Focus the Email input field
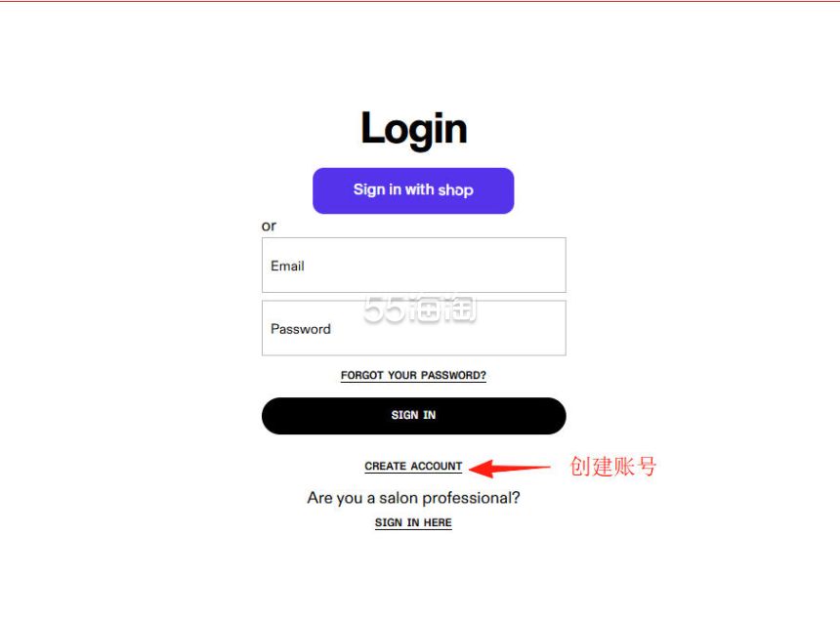This screenshot has height=619, width=840. pos(413,265)
